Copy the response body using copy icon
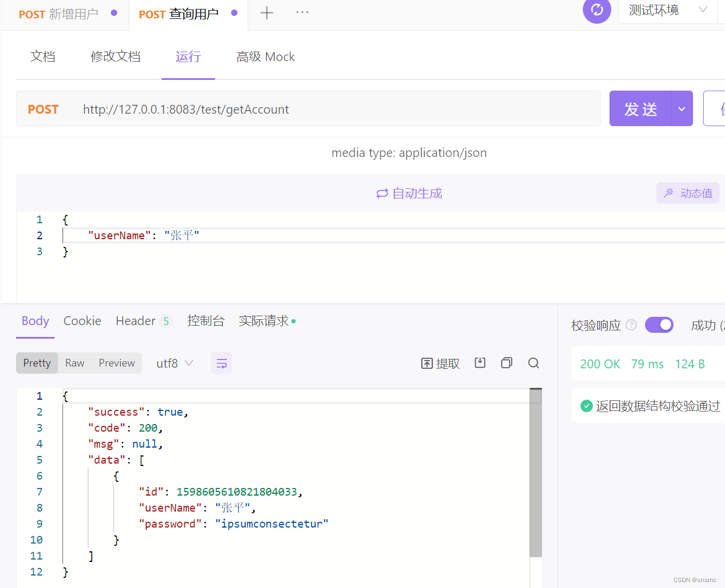 click(506, 363)
